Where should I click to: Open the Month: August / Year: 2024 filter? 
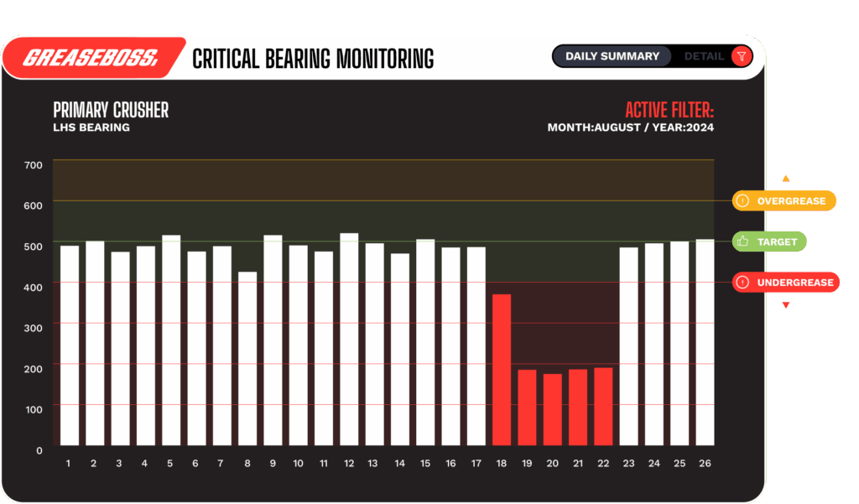630,127
